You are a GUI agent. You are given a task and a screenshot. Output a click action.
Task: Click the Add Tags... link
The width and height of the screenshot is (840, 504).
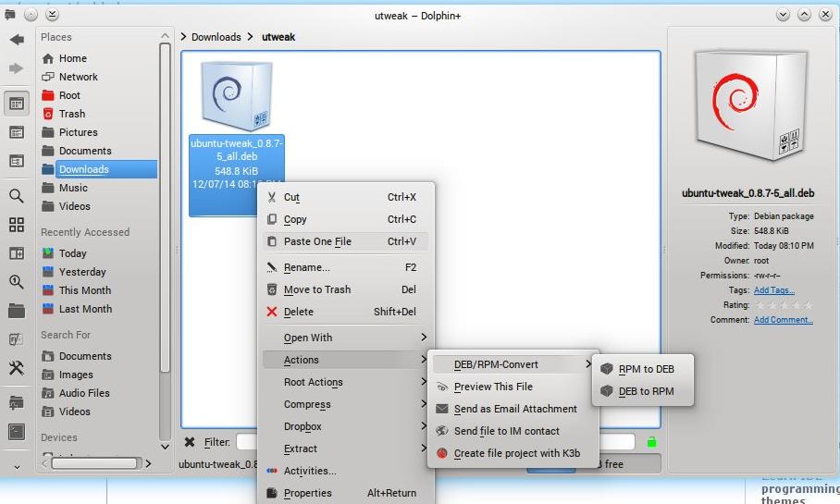click(774, 289)
